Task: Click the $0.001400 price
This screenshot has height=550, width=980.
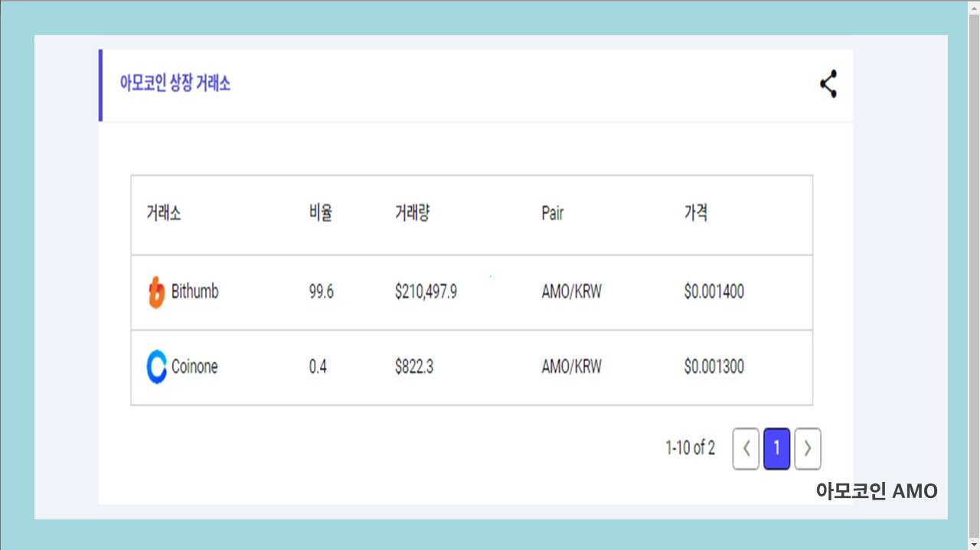Action: [x=714, y=292]
